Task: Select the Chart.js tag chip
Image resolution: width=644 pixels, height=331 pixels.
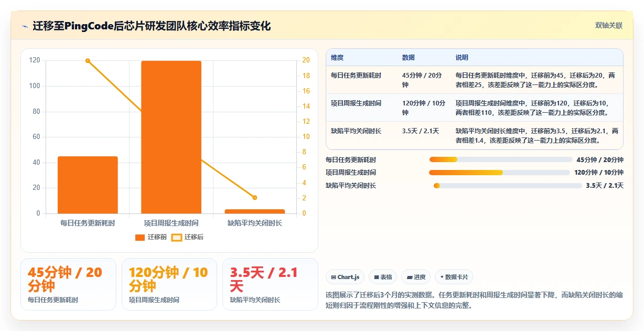Action: [345, 277]
